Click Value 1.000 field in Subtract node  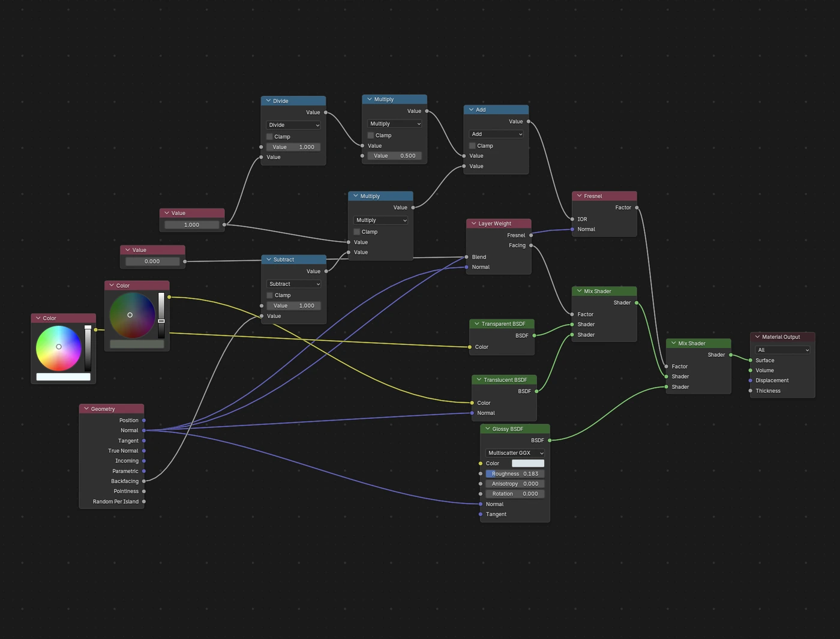294,305
